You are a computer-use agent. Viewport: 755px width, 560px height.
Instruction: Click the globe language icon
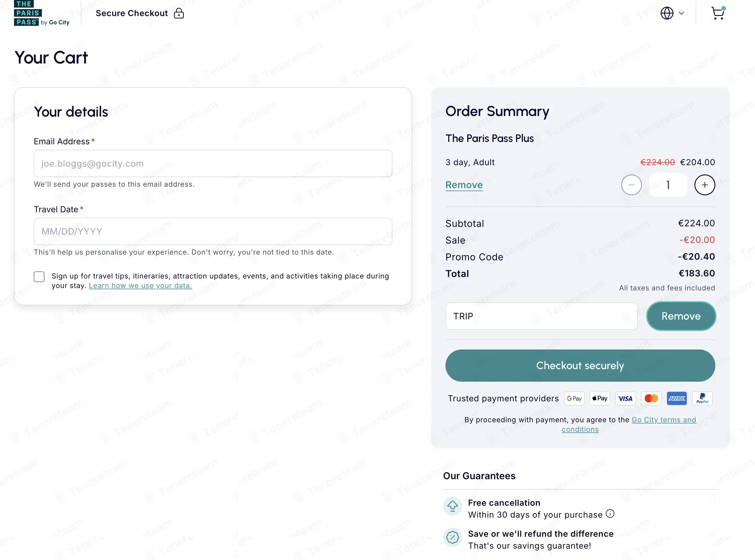coord(666,13)
